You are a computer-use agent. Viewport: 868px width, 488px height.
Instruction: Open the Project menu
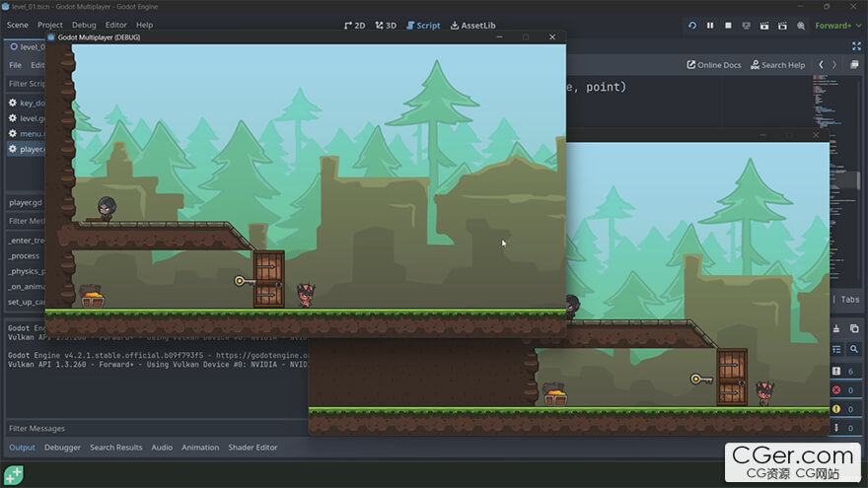pos(50,25)
